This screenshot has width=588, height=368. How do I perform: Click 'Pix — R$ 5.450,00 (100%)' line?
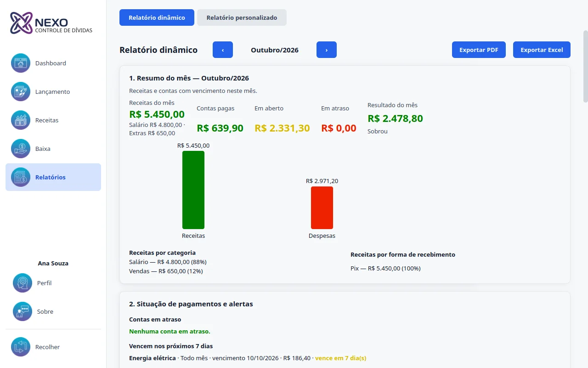(385, 268)
